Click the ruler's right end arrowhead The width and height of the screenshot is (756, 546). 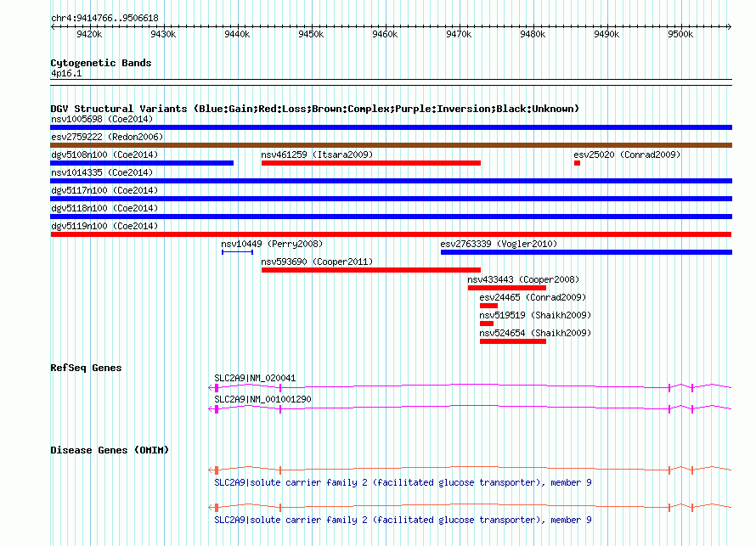[x=730, y=26]
